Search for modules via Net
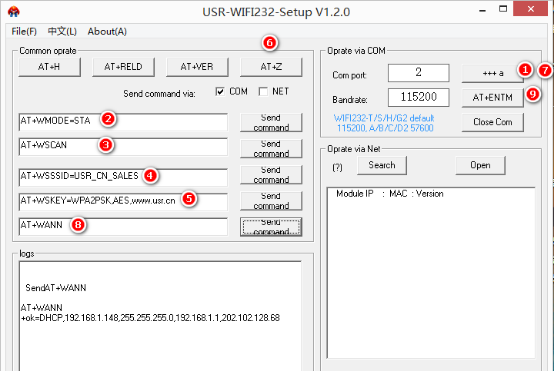Image resolution: width=554 pixels, height=372 pixels. click(x=382, y=165)
